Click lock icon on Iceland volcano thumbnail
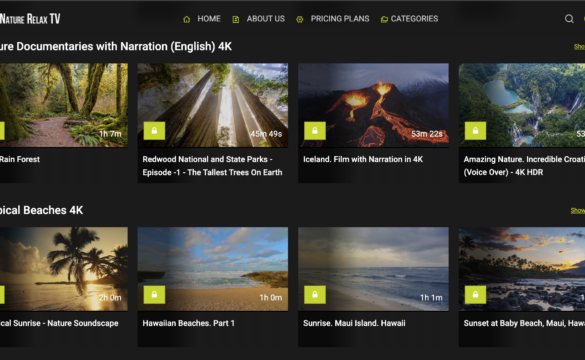Image resolution: width=585 pixels, height=360 pixels. coord(315,131)
